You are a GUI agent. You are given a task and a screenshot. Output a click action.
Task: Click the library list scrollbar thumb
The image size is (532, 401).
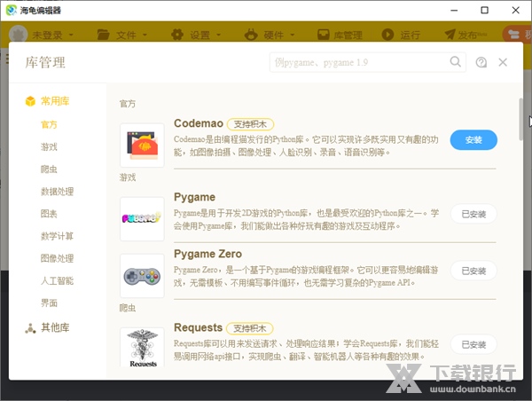coord(521,119)
